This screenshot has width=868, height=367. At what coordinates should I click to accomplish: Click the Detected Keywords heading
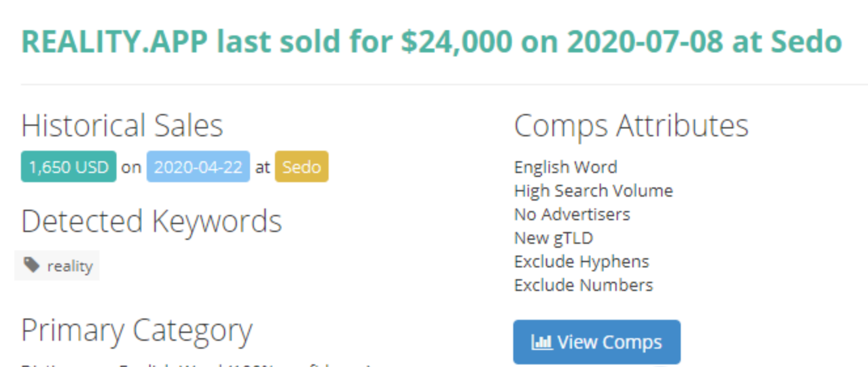click(x=151, y=222)
